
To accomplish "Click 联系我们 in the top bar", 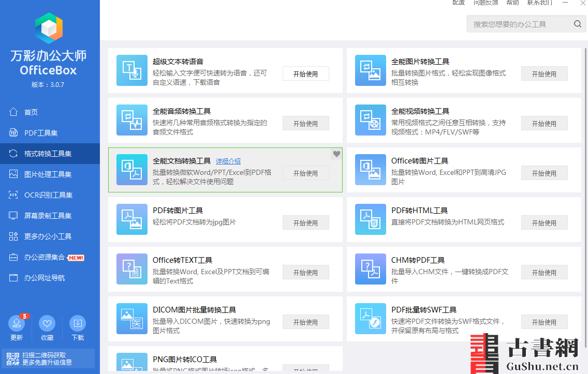I will [540, 3].
